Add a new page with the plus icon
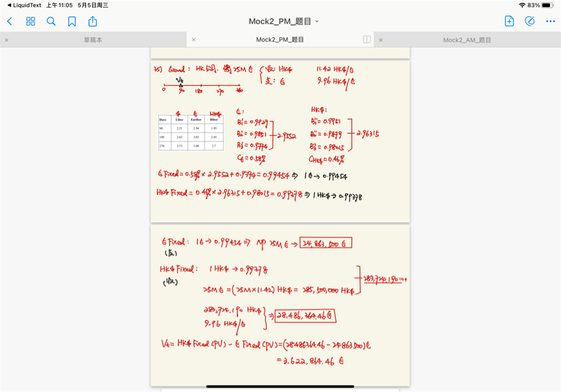Image resolution: width=561 pixels, height=392 pixels. coord(509,21)
